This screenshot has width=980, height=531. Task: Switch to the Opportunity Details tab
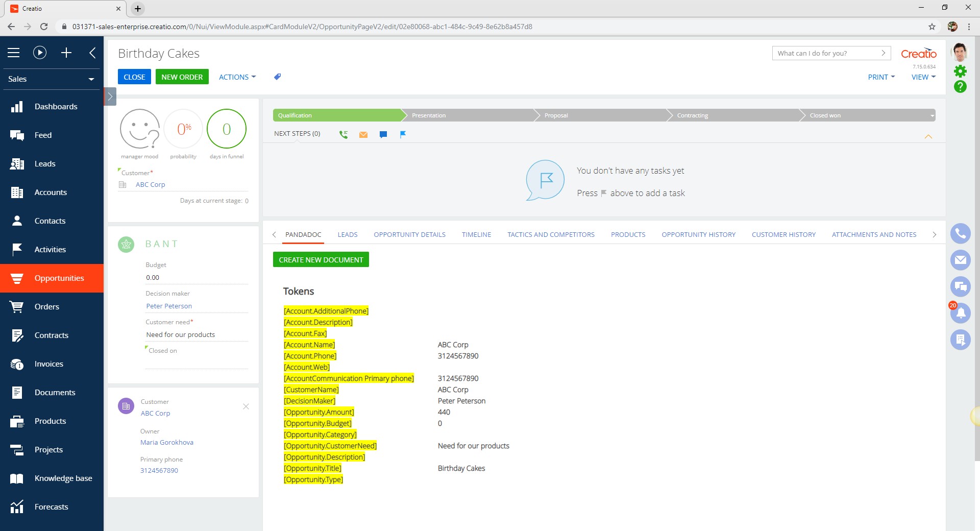click(409, 234)
